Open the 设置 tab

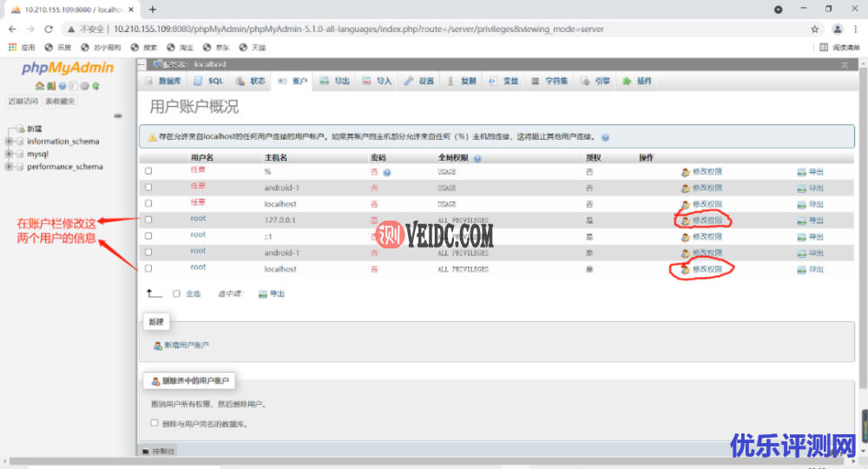coord(419,82)
